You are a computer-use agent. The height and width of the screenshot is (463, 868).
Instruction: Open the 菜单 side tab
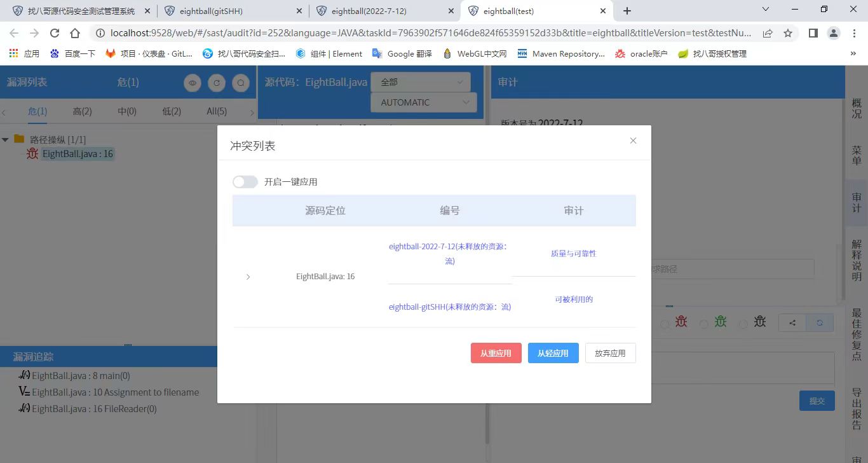click(857, 155)
